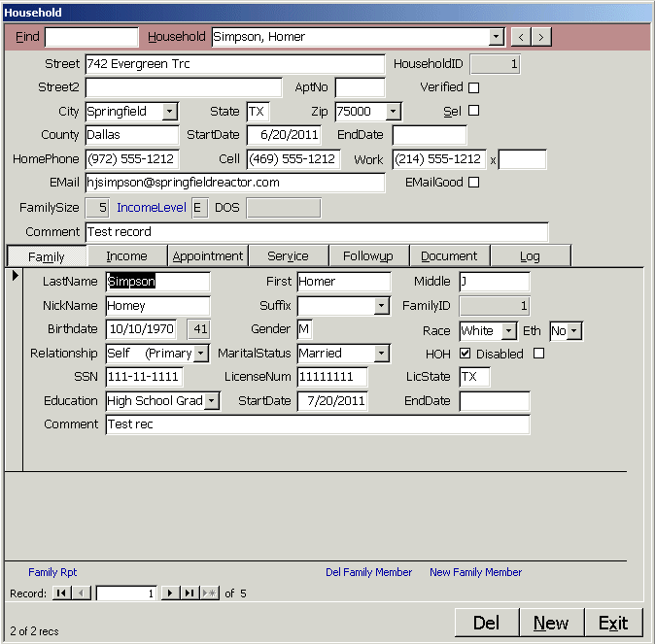Screen dimensions: 655x644
Task: Go to previous family member record
Action: coord(82,593)
